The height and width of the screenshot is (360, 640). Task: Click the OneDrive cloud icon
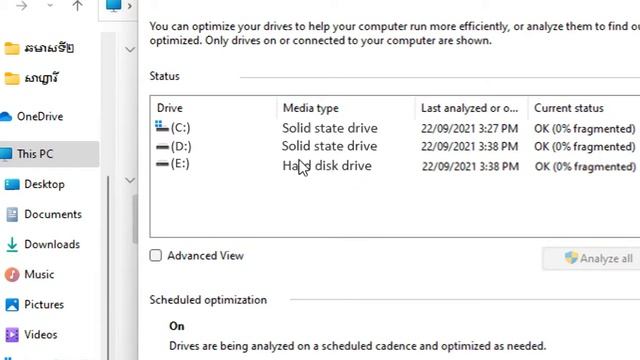(x=6, y=117)
